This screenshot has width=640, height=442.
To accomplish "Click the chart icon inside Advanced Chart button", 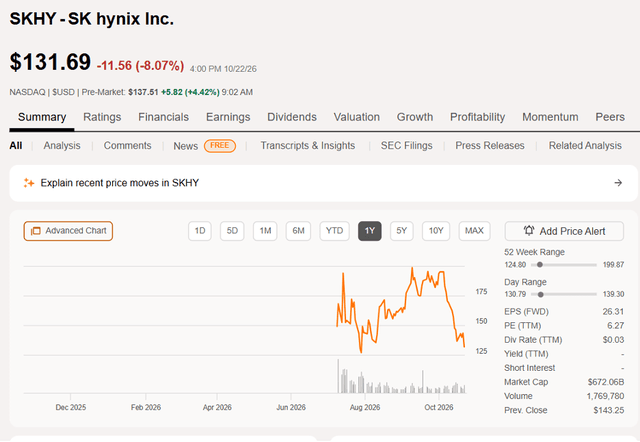I will tap(36, 231).
